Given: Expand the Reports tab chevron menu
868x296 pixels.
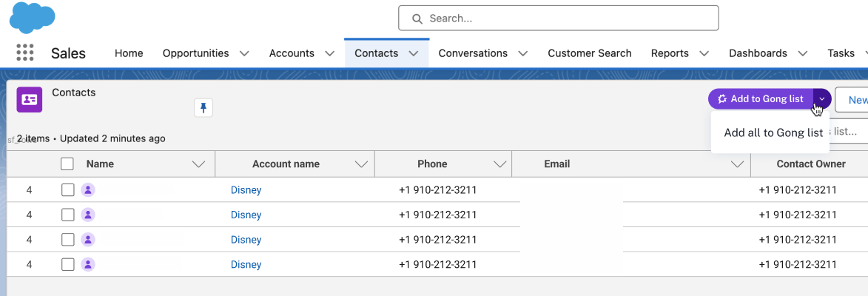Looking at the screenshot, I should pos(704,54).
